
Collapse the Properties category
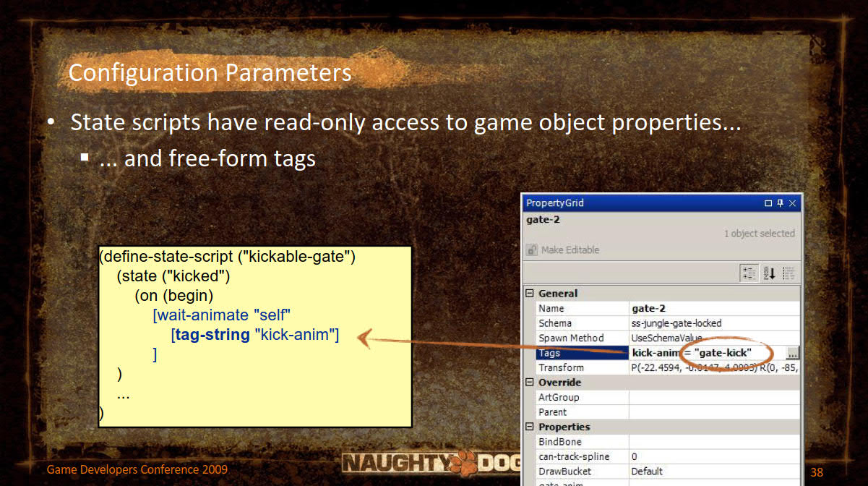click(529, 427)
